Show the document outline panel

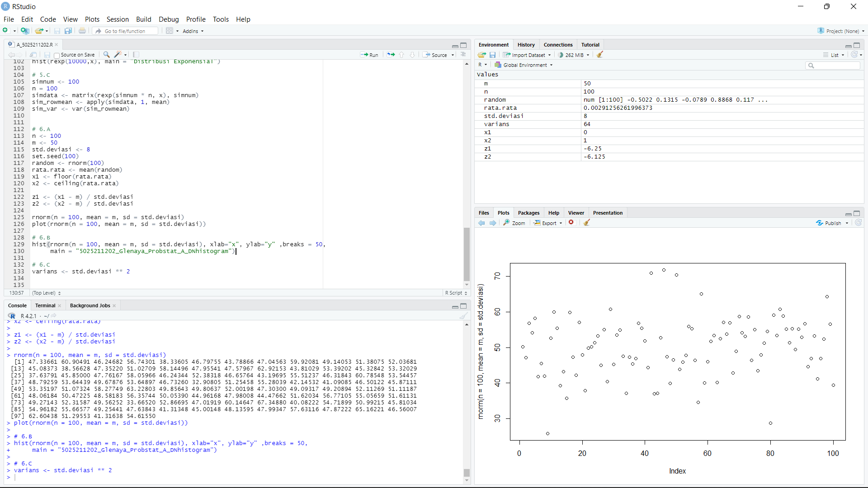coord(464,54)
